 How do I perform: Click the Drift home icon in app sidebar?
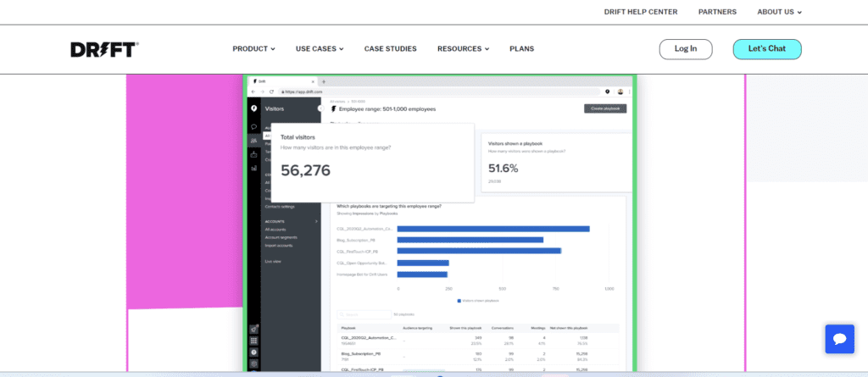(x=253, y=108)
